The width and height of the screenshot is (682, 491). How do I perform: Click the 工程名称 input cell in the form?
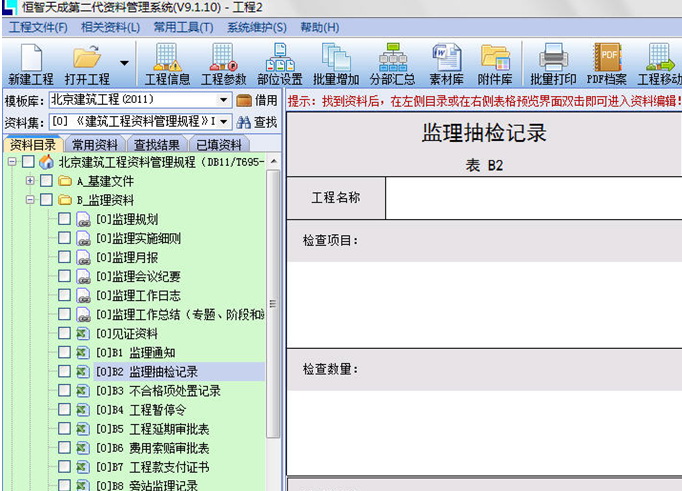[534, 198]
